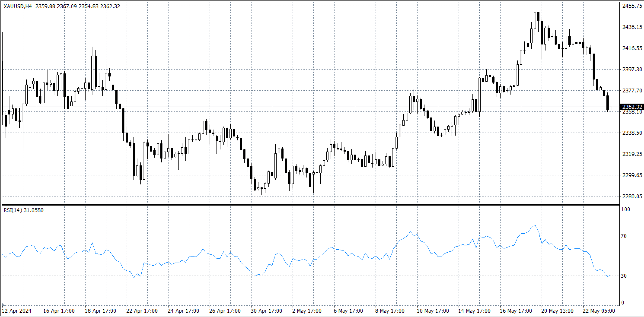The width and height of the screenshot is (644, 317).
Task: Click the 10 May 17:00 time label
Action: coord(433,311)
